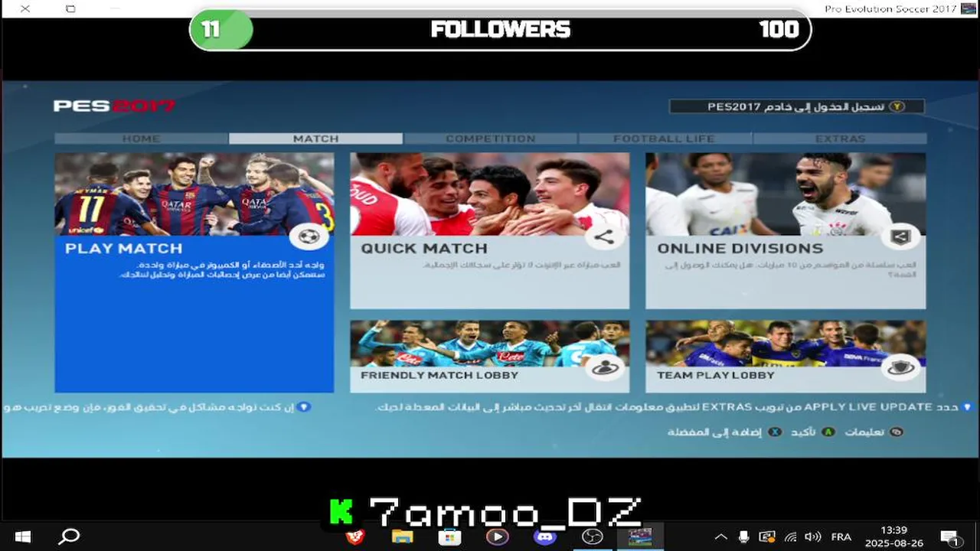Select the MATCH tab
Viewport: 980px width, 551px height.
pyautogui.click(x=315, y=139)
